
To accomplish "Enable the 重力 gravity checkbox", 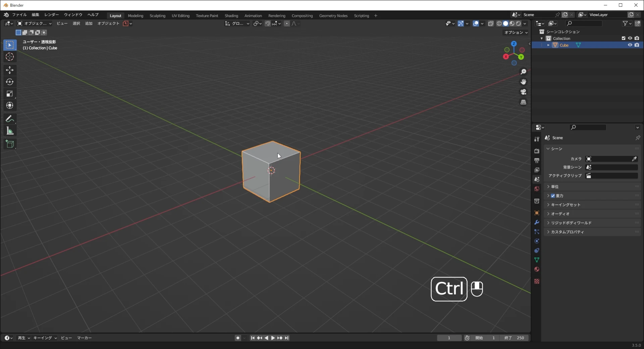I will (553, 196).
